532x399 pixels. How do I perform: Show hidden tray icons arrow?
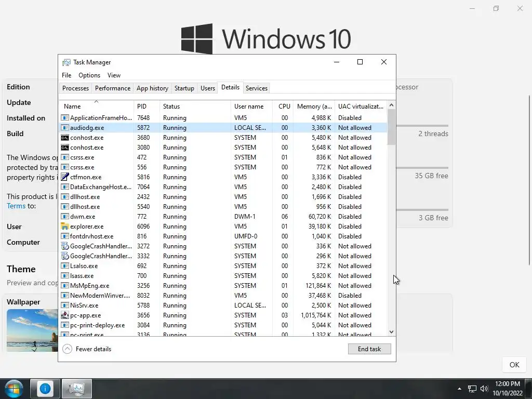click(x=459, y=389)
